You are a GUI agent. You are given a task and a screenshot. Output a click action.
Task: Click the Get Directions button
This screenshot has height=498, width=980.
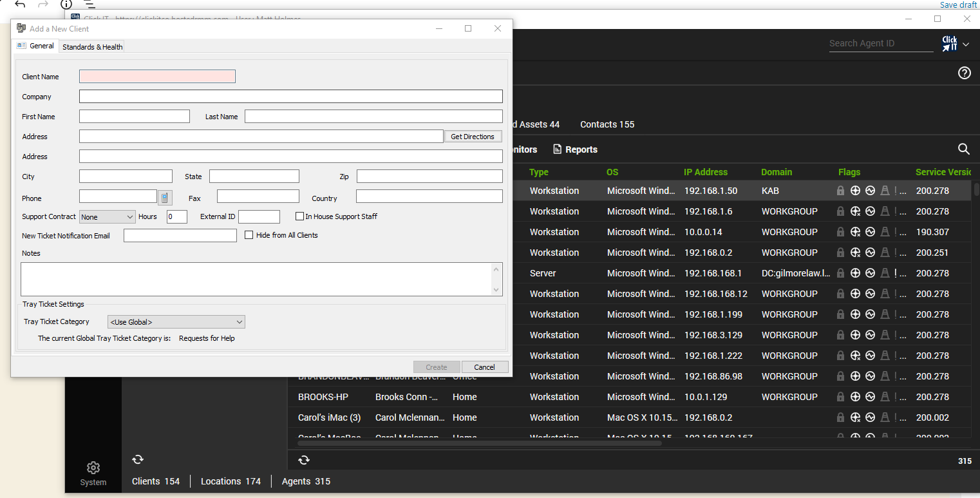pos(473,137)
